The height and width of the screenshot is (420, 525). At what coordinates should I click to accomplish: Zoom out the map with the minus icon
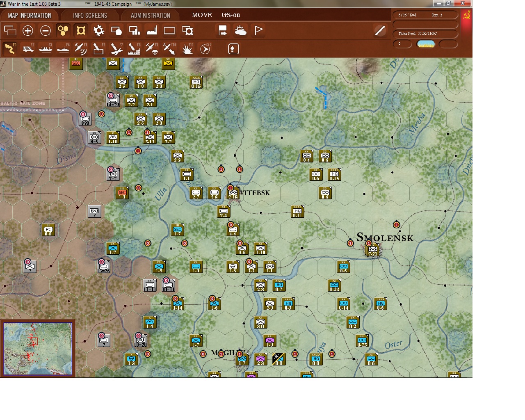pos(46,30)
